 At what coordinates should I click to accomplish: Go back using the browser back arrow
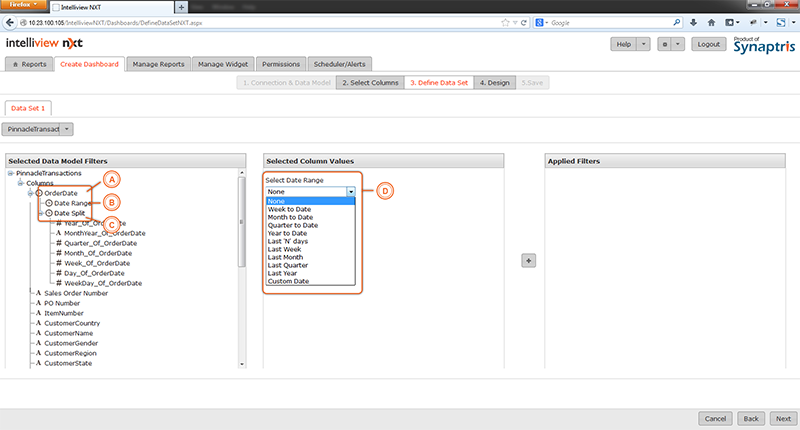10,22
